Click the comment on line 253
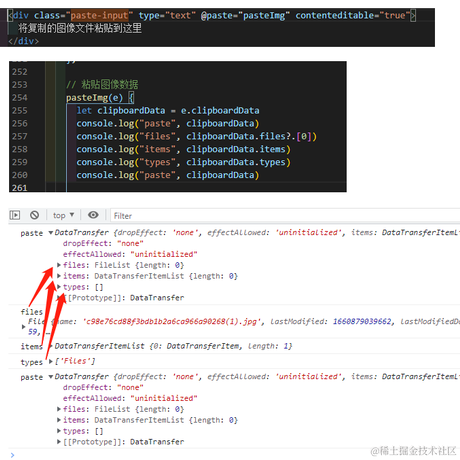The height and width of the screenshot is (460, 460). pyautogui.click(x=102, y=84)
